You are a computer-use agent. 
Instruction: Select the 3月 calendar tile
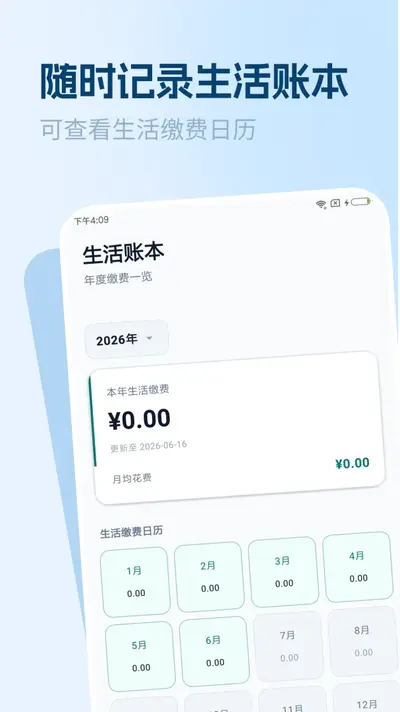point(283,572)
